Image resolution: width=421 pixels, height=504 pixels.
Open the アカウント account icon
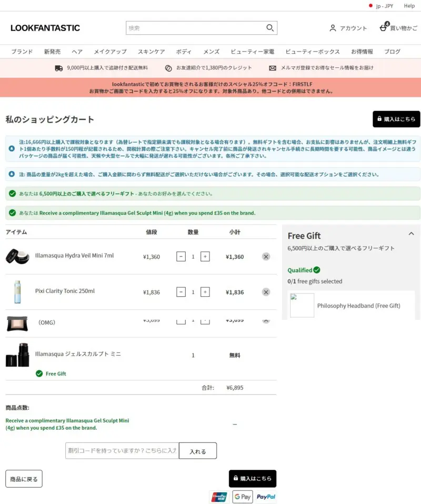click(333, 28)
